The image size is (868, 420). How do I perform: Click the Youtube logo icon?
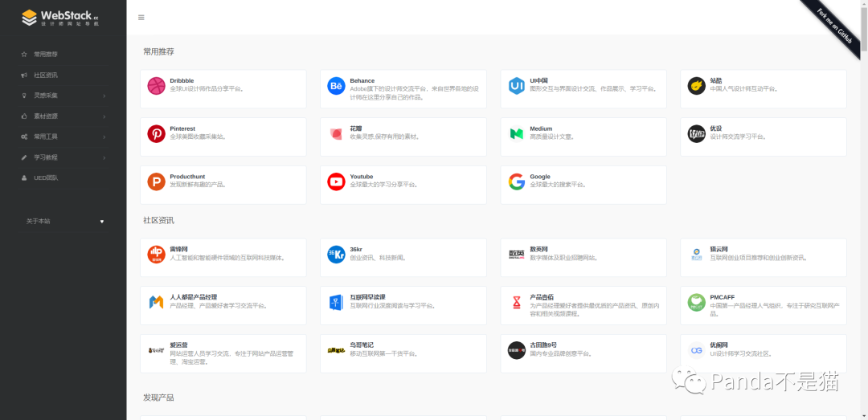336,181
